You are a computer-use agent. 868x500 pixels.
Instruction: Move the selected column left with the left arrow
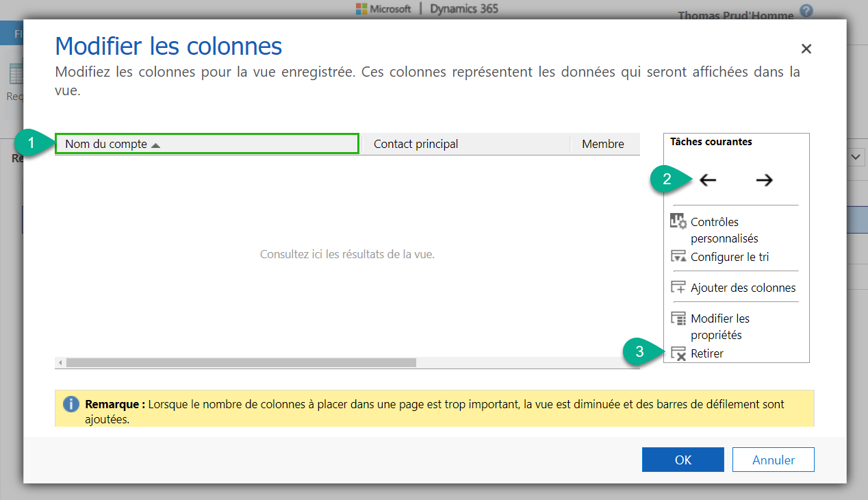(706, 179)
